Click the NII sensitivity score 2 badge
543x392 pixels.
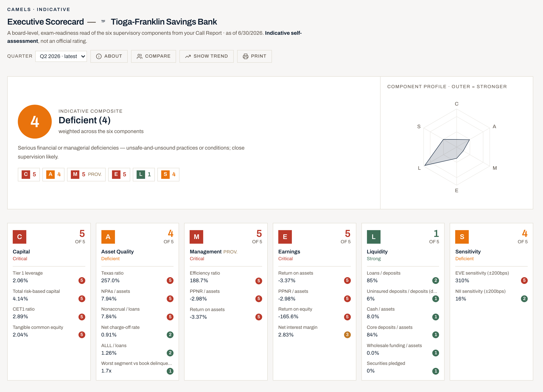pos(524,299)
